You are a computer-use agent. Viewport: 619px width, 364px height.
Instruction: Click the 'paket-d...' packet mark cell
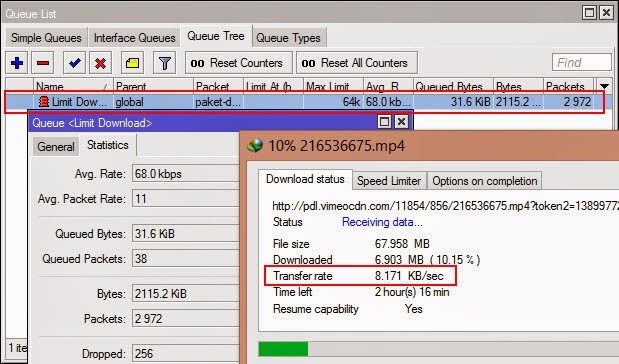tap(218, 102)
